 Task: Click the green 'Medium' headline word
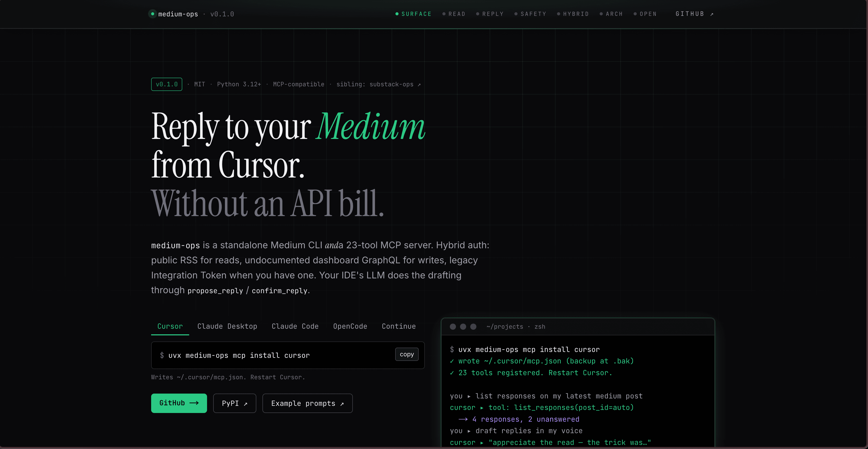370,126
